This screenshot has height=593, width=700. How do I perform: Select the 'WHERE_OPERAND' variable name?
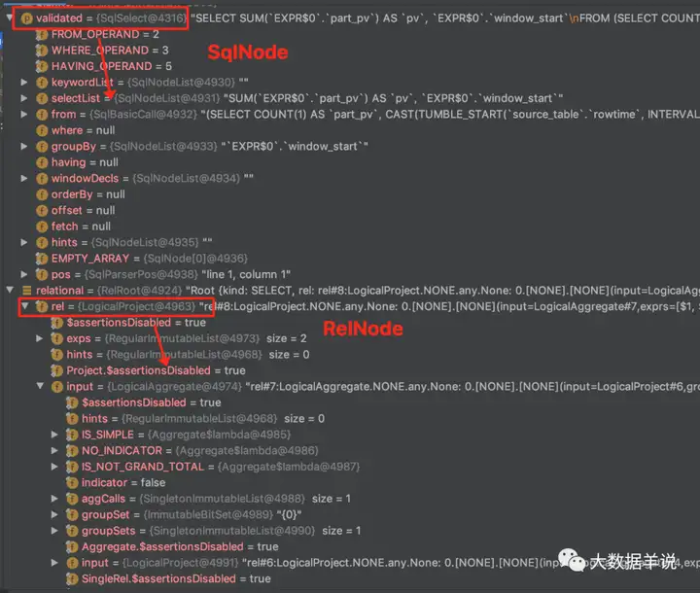100,51
